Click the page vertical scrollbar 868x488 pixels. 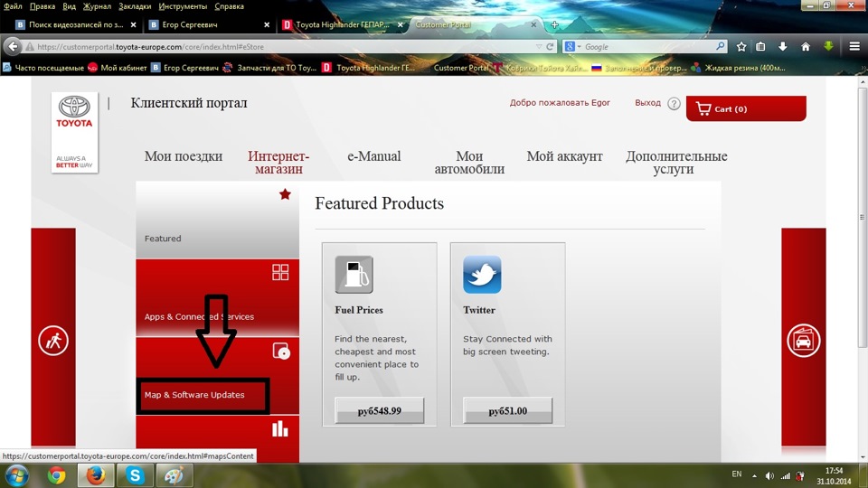point(862,219)
